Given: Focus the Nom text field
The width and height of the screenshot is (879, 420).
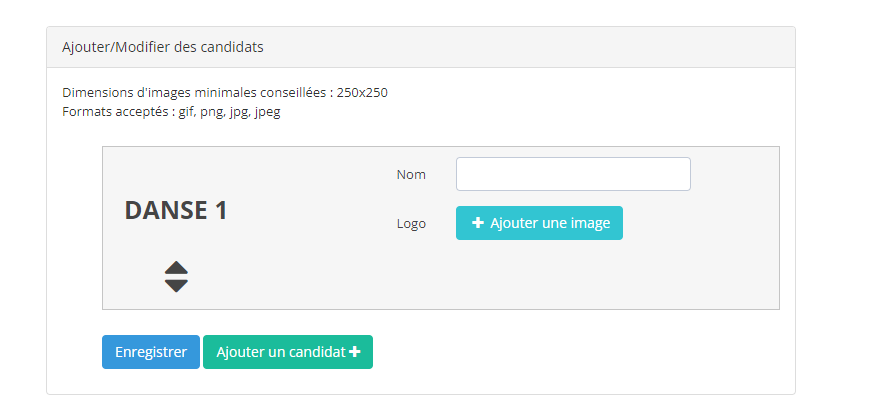Looking at the screenshot, I should tap(573, 174).
